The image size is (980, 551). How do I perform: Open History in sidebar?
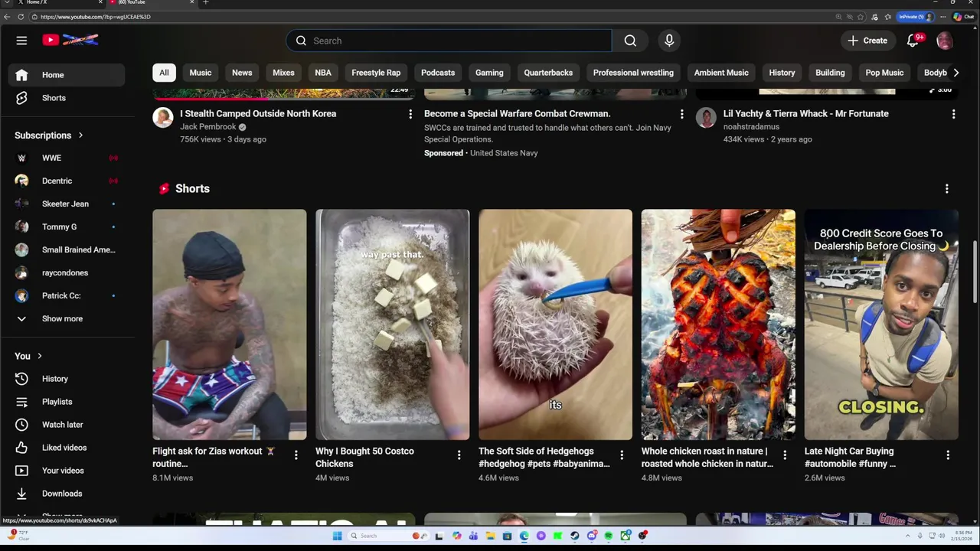(x=66, y=379)
